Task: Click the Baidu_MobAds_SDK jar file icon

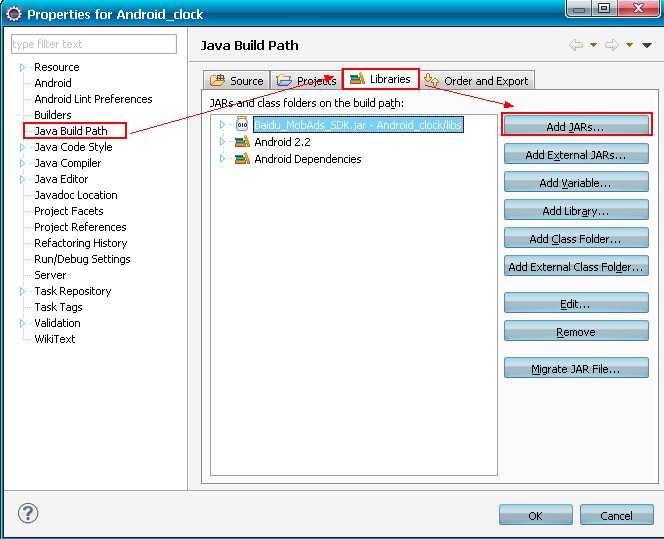Action: pyautogui.click(x=242, y=124)
